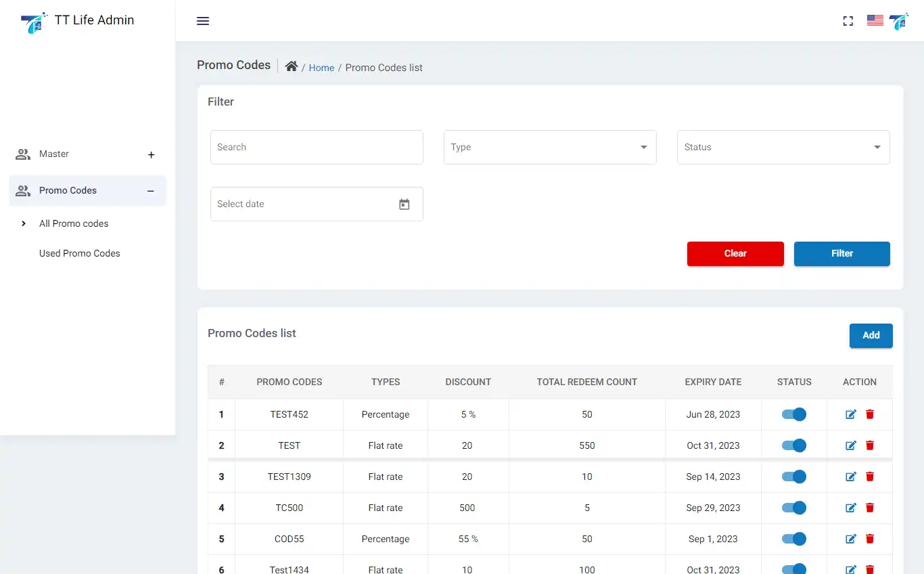Image resolution: width=924 pixels, height=574 pixels.
Task: Open the Type dropdown filter
Action: pyautogui.click(x=549, y=148)
